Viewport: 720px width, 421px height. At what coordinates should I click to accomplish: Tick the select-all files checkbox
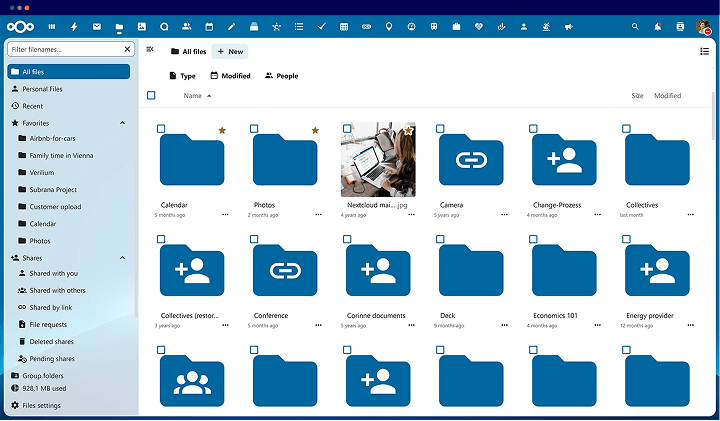[x=151, y=95]
